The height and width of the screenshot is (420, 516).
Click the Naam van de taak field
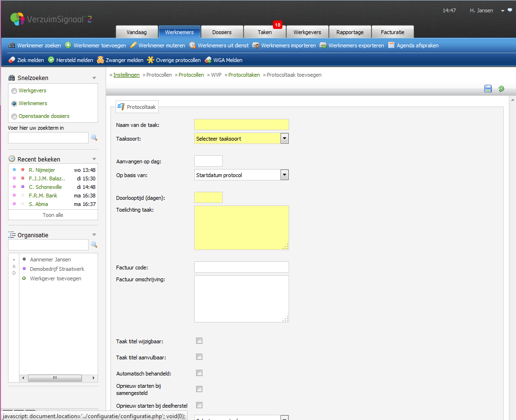241,125
